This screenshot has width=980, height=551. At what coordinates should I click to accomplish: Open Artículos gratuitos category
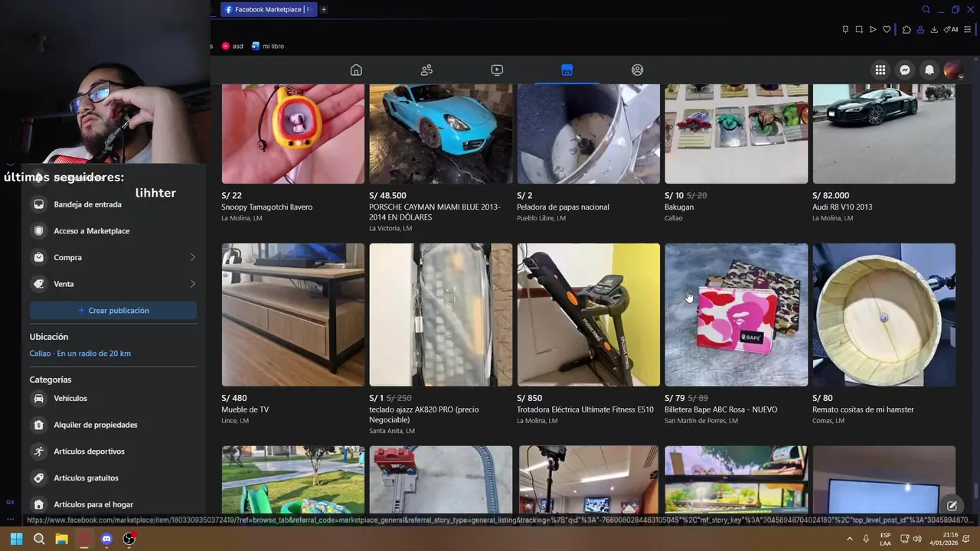point(113,478)
